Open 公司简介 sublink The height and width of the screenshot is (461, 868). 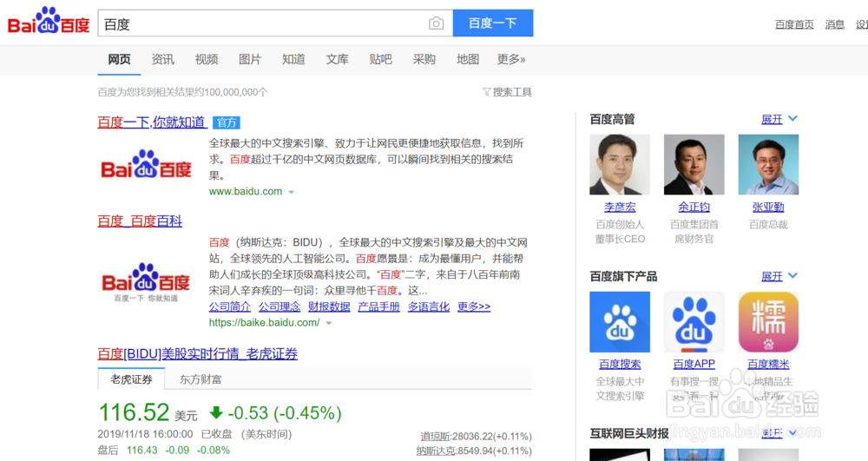(x=230, y=306)
